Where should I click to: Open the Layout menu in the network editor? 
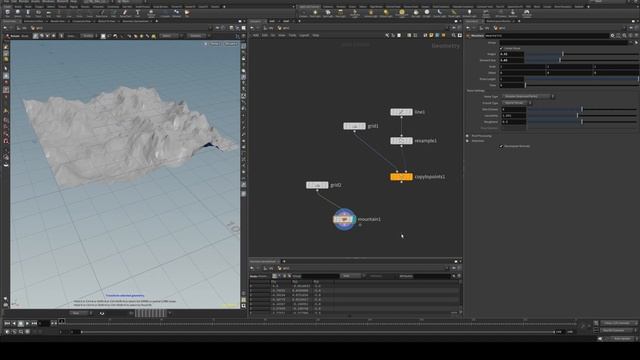pyautogui.click(x=304, y=36)
